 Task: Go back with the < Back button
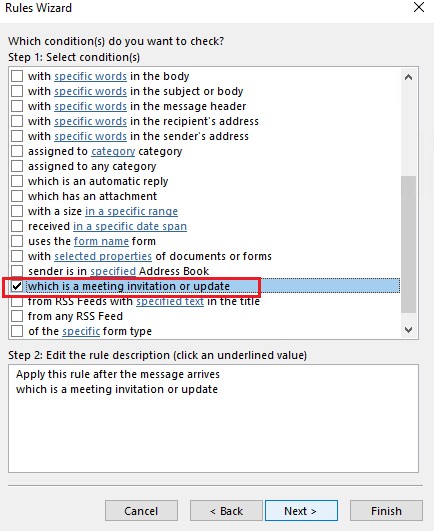226,511
